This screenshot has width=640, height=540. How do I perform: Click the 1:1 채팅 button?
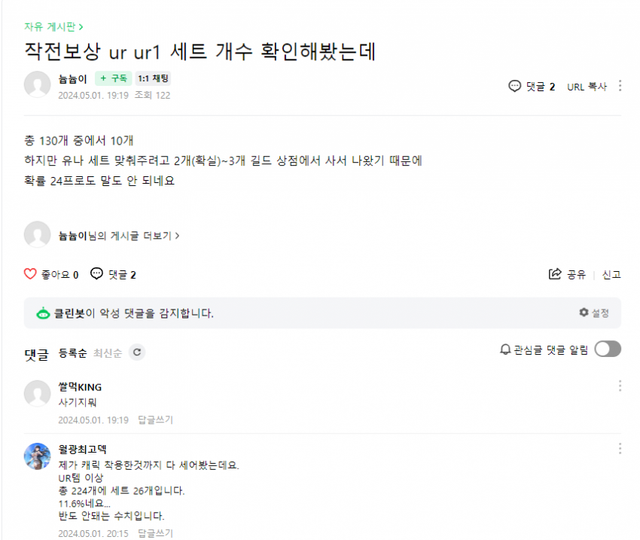(x=154, y=78)
